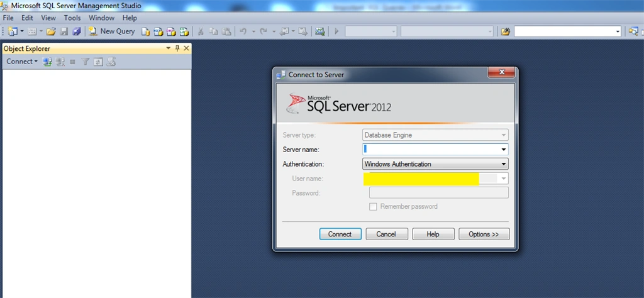
Task: Click the Find in Files icon
Action: 506,31
